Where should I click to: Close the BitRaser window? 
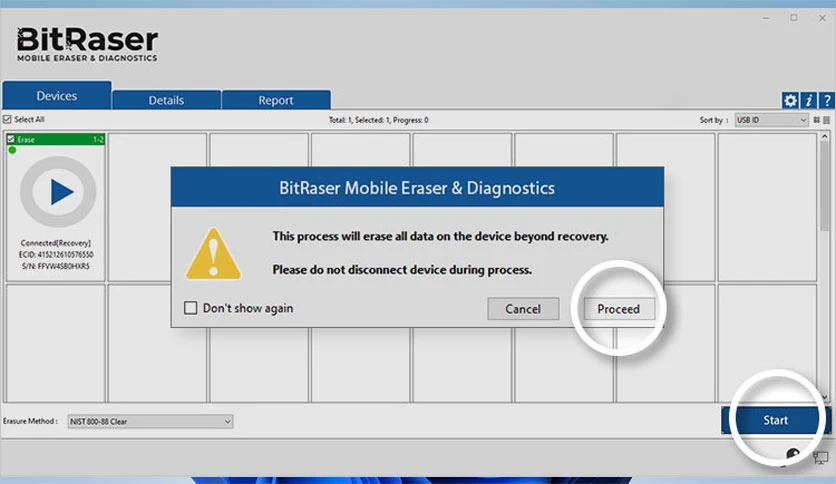822,18
